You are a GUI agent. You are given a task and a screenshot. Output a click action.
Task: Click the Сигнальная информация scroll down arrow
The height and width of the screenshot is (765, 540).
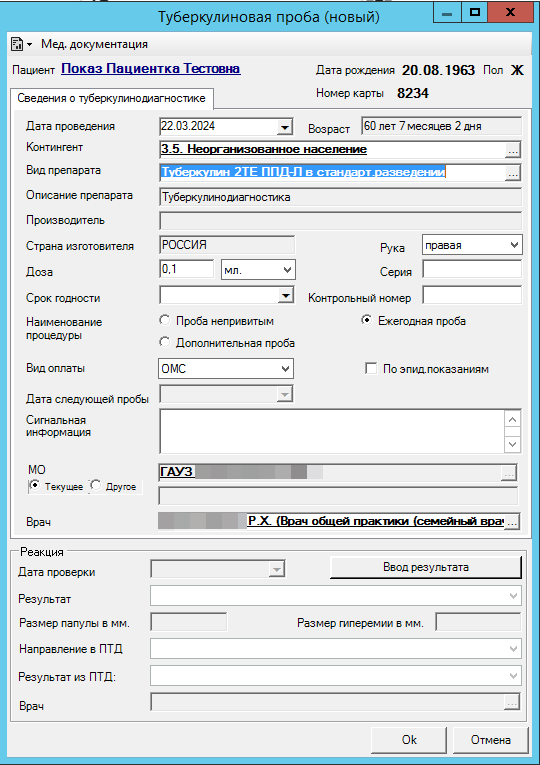[513, 444]
